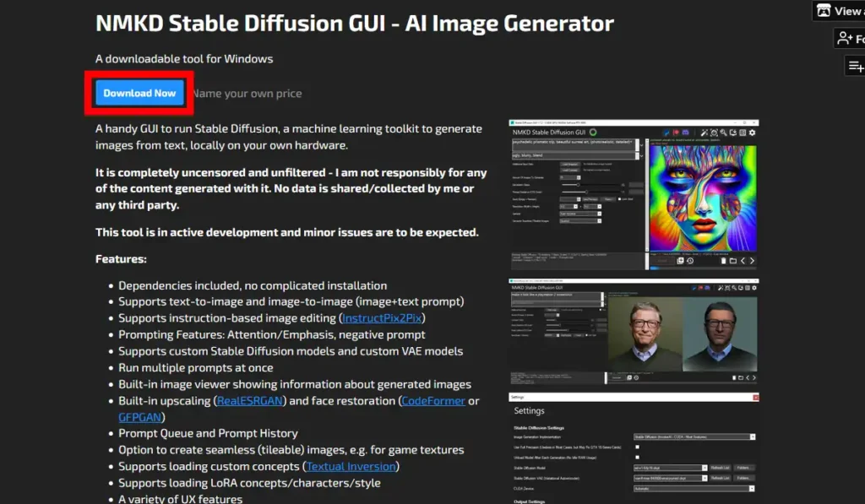This screenshot has width=865, height=504.
Task: Click "A downloadable tool for Windows" text
Action: coord(184,59)
